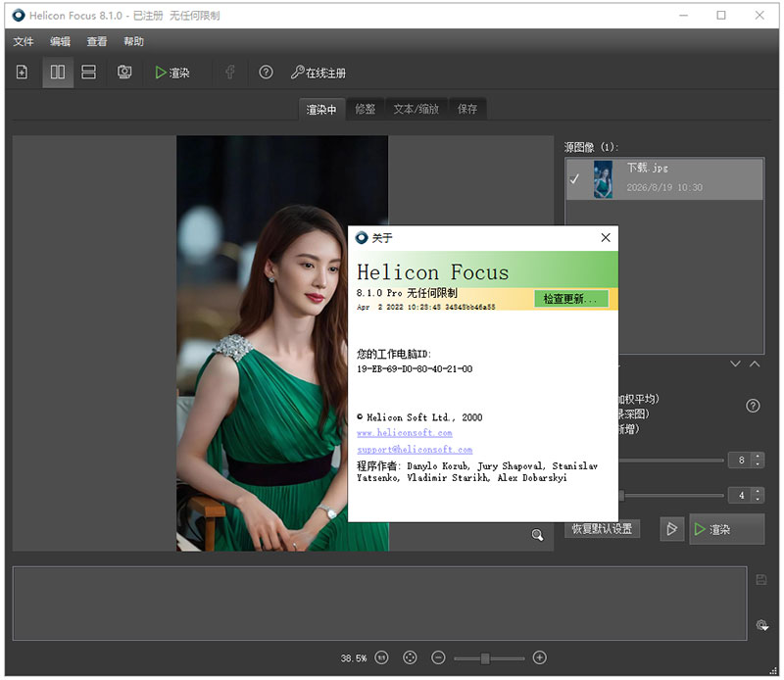Set zoom to 1:1 actual size
Viewport: 784px width, 680px height.
pyautogui.click(x=381, y=657)
